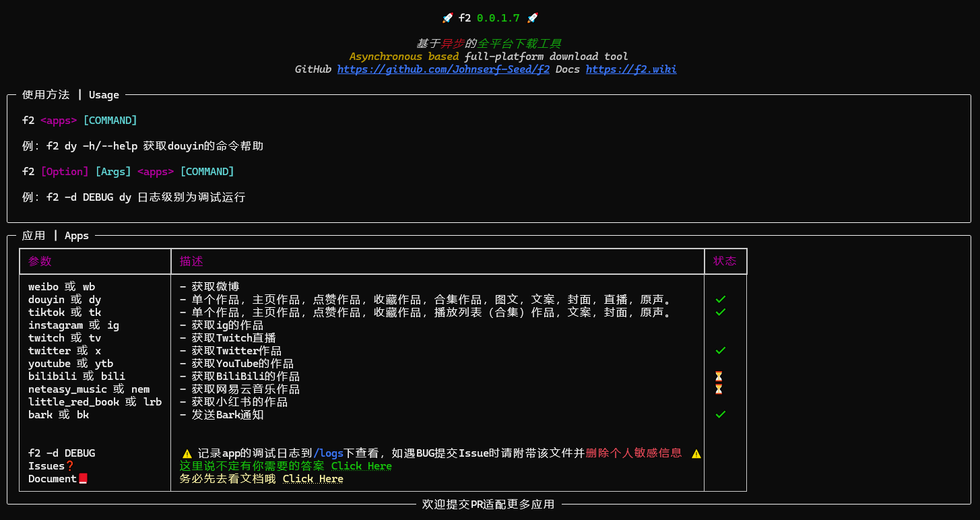The image size is (980, 520).
Task: Click the 使用方法 | Usage section title
Action: click(x=69, y=94)
